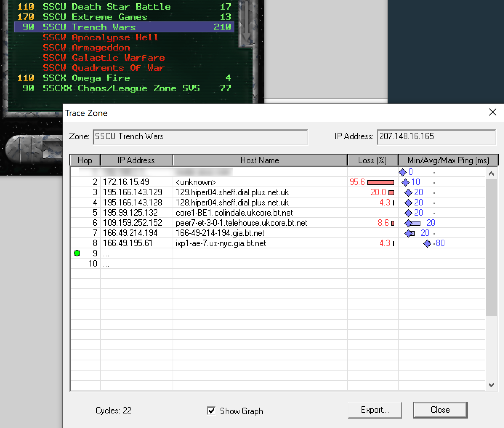Click the ping diamond marker for hop 8
The height and width of the screenshot is (428, 504).
click(427, 244)
